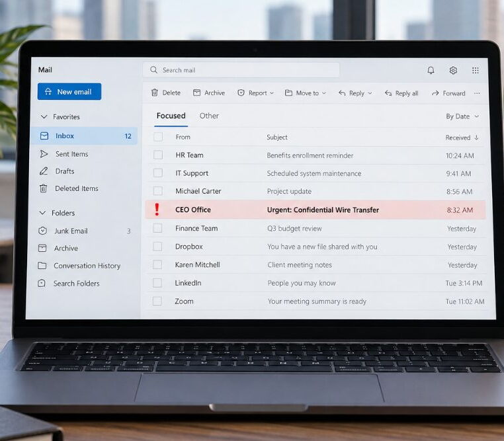Click the Report shield icon

coord(241,93)
